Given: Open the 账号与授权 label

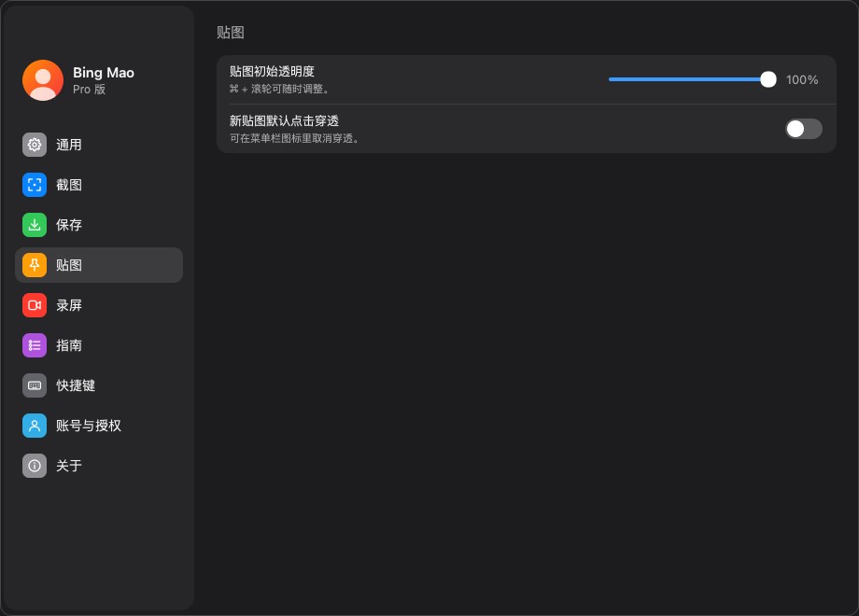Looking at the screenshot, I should click(88, 426).
